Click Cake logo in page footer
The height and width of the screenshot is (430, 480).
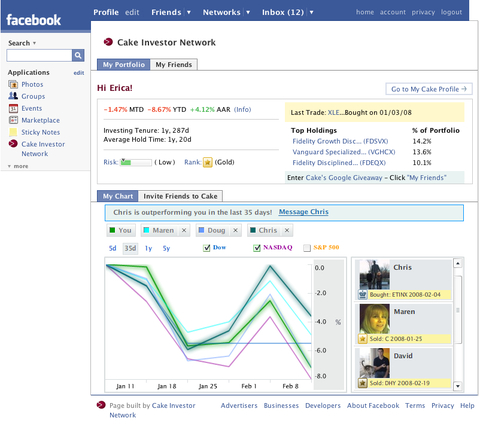pos(101,405)
